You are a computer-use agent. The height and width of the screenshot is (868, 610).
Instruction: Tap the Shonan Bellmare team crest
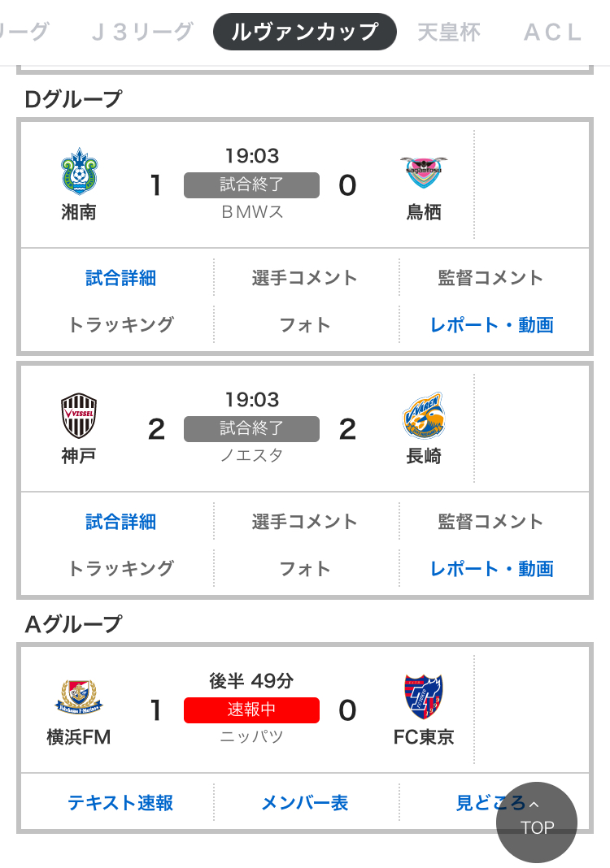[79, 171]
